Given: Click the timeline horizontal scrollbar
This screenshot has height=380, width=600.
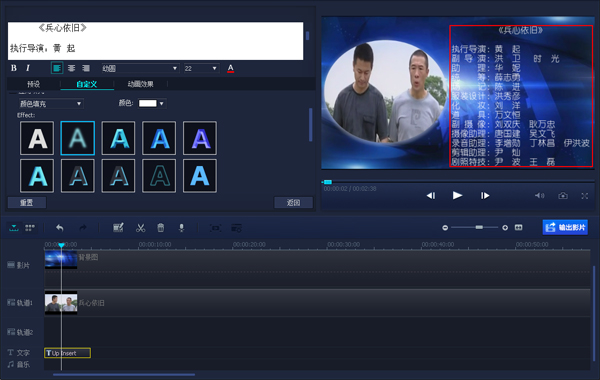Looking at the screenshot, I should [x=124, y=375].
